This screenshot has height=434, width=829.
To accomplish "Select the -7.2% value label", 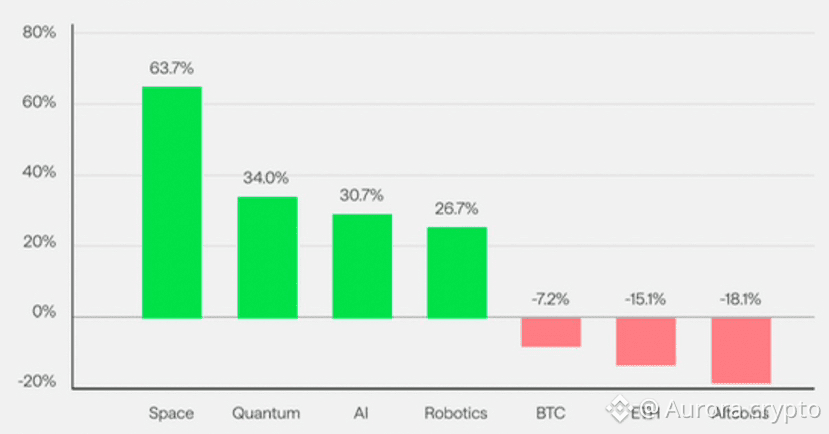I will pyautogui.click(x=551, y=299).
